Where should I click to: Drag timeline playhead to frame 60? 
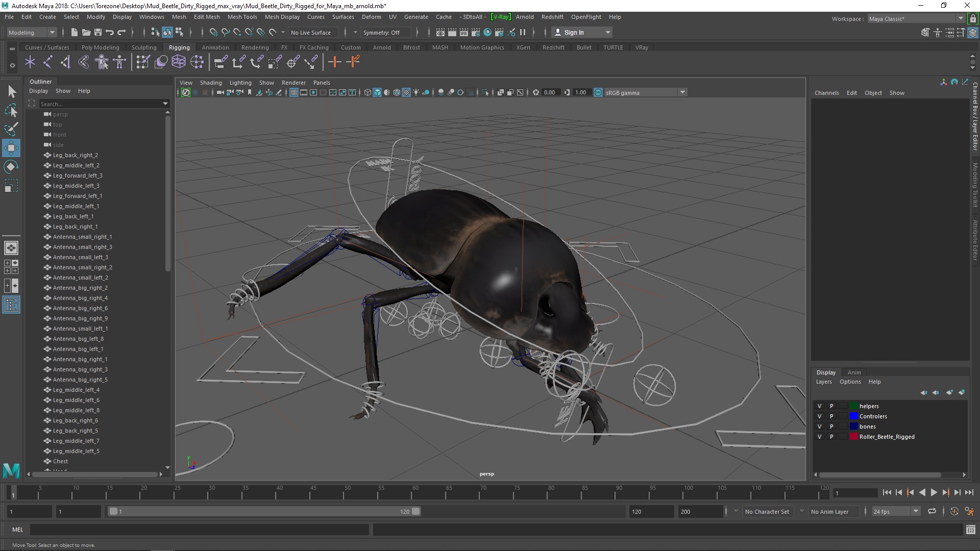click(x=412, y=492)
